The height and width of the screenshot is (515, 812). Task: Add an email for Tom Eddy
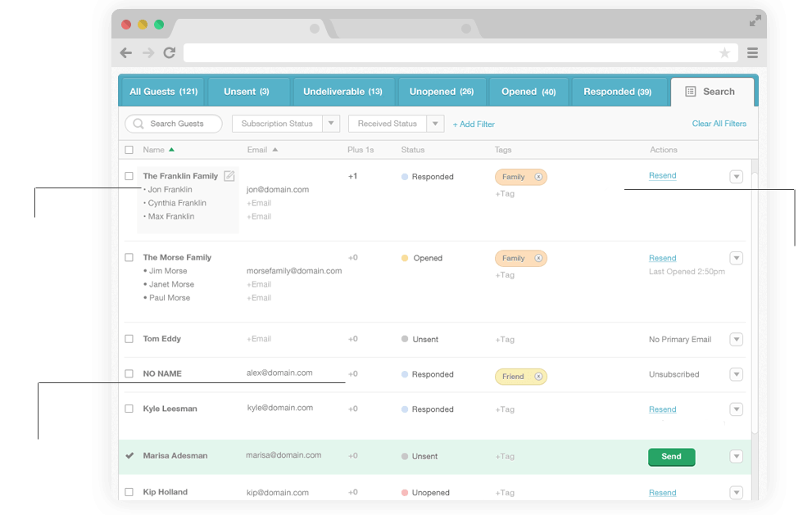pos(259,339)
